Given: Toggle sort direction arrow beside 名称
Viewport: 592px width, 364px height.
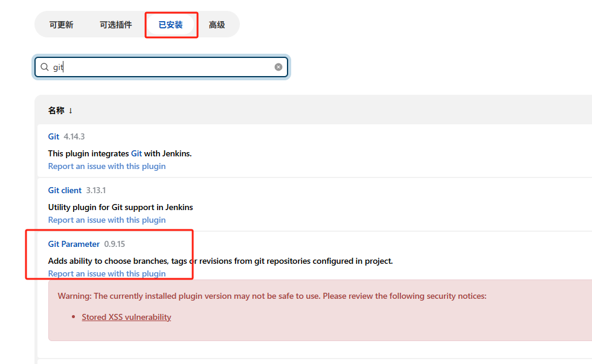Looking at the screenshot, I should (71, 111).
